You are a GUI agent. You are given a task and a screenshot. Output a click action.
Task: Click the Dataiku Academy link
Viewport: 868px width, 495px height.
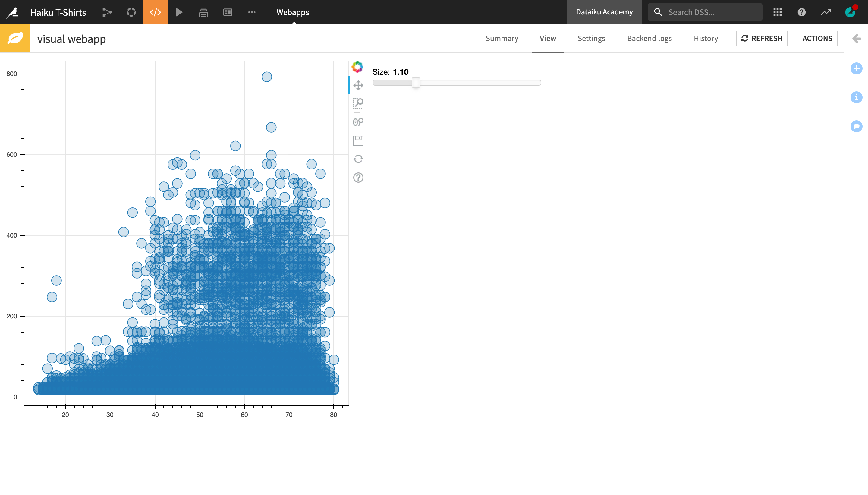click(604, 12)
